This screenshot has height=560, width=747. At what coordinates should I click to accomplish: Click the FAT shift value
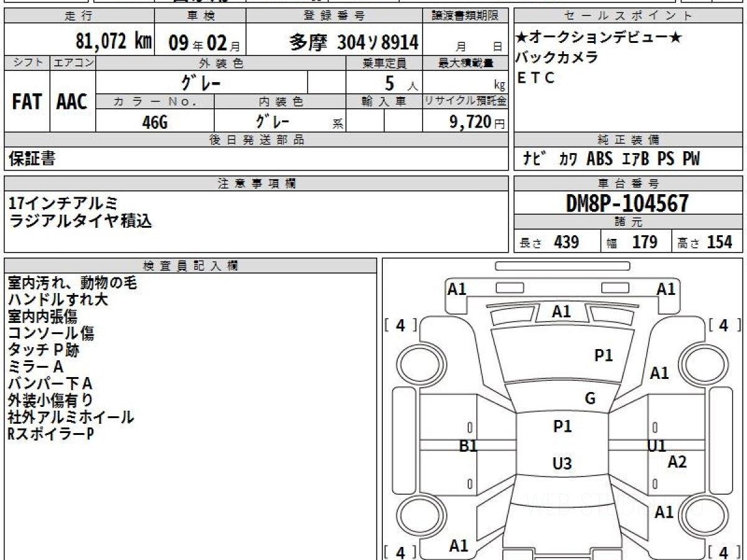pyautogui.click(x=27, y=102)
